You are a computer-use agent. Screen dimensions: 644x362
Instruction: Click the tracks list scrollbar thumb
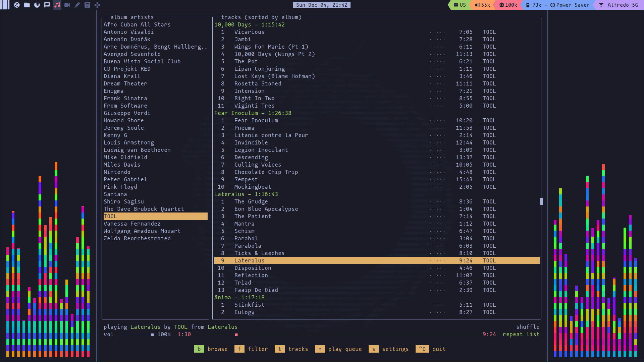click(x=541, y=201)
